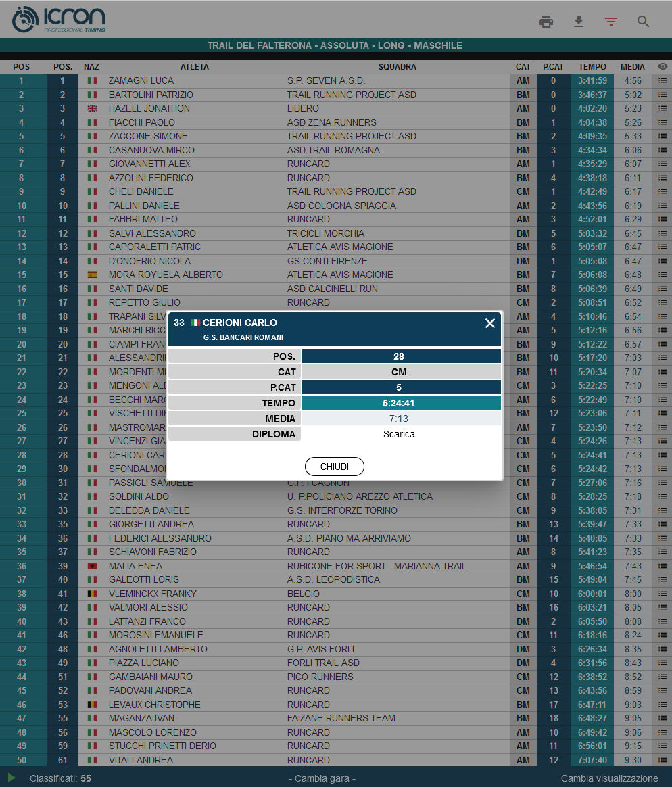This screenshot has width=672, height=787.
Task: Open details list icon for Zamagni Luca
Action: pyautogui.click(x=663, y=81)
